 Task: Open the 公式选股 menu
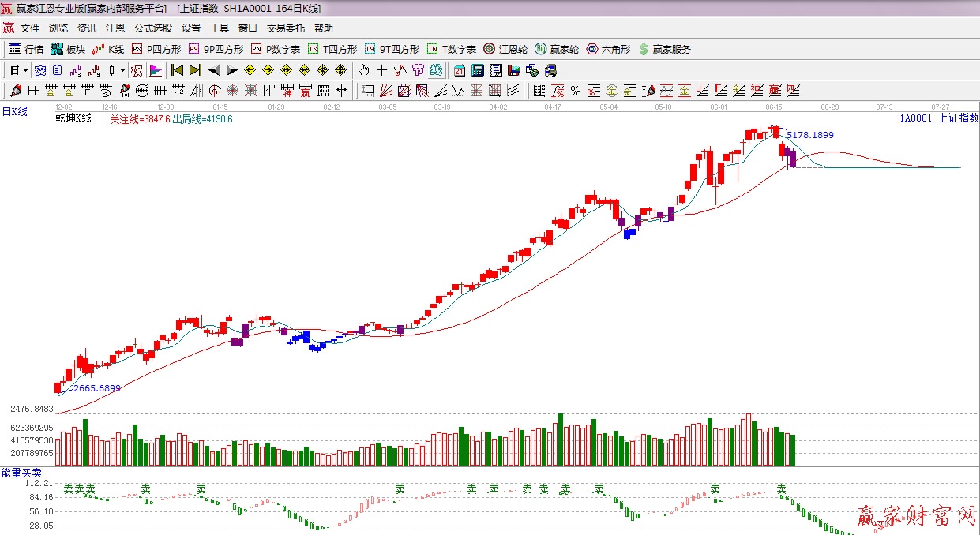click(x=152, y=28)
